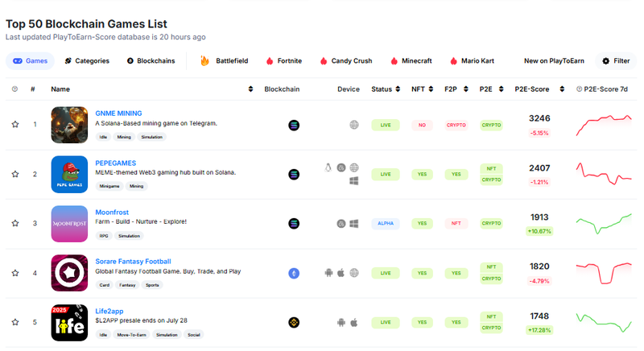644x351 pixels.
Task: Click the Windows device icon on Moonfrost row
Action: [354, 223]
